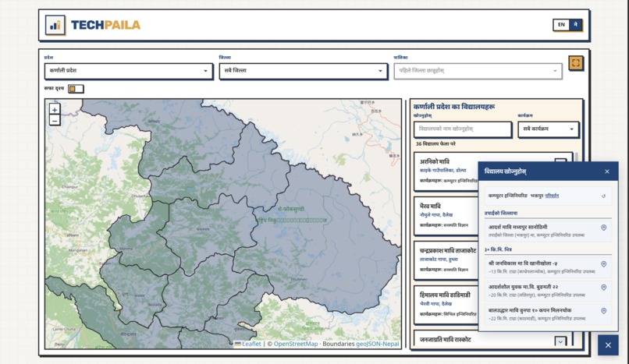Image resolution: width=629 pixels, height=364 pixels.
Task: Click the TechPaila logo icon
Action: click(x=55, y=25)
